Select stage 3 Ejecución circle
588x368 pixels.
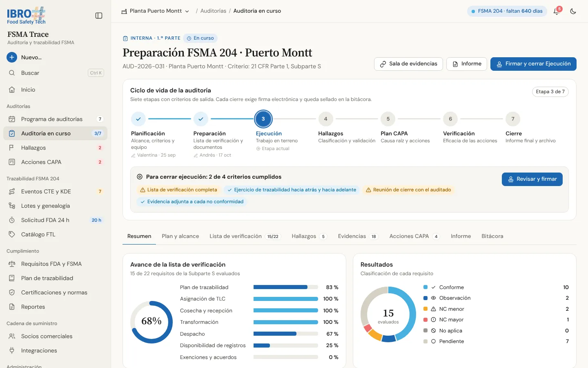(x=263, y=119)
